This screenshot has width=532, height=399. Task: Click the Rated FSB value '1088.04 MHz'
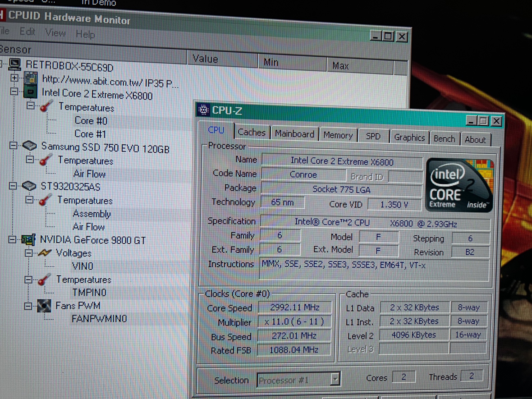[294, 350]
